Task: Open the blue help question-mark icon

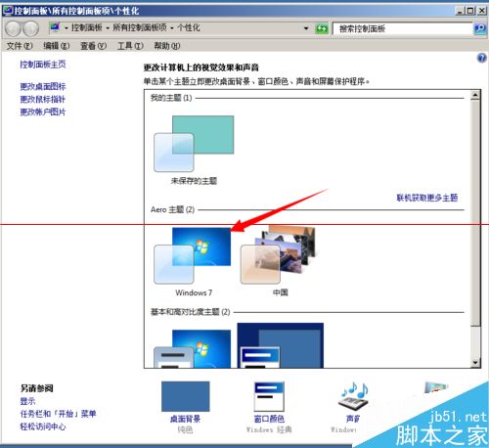Action: tap(481, 58)
